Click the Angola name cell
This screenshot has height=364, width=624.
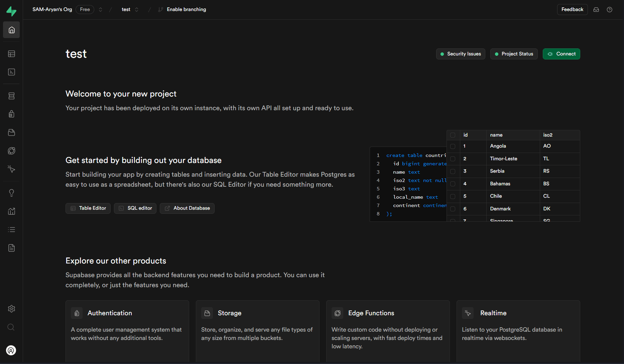pyautogui.click(x=513, y=146)
